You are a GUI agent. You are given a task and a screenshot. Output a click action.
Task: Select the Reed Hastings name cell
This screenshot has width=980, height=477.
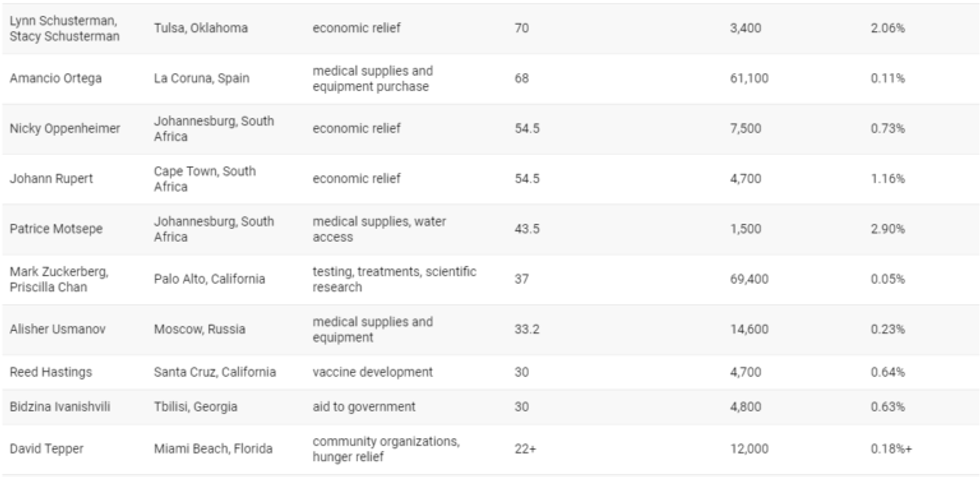tap(50, 372)
